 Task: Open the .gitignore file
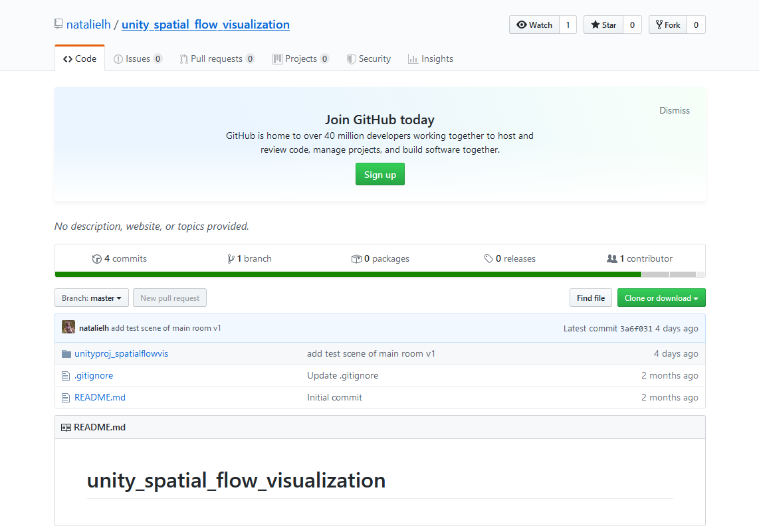(x=94, y=376)
